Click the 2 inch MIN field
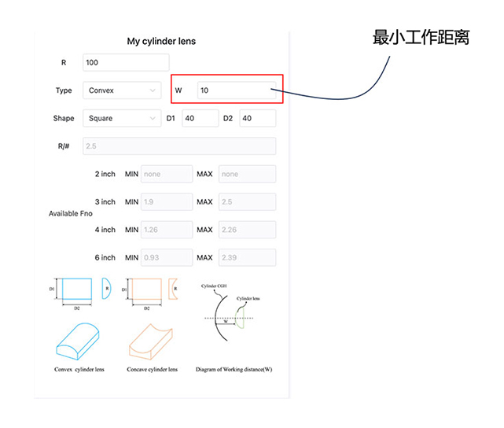The image size is (504, 428). 166,175
